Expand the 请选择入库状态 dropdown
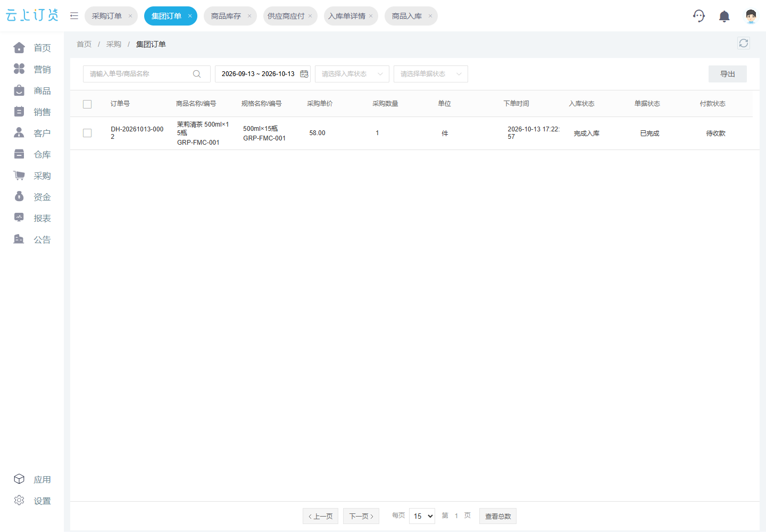 (x=352, y=74)
